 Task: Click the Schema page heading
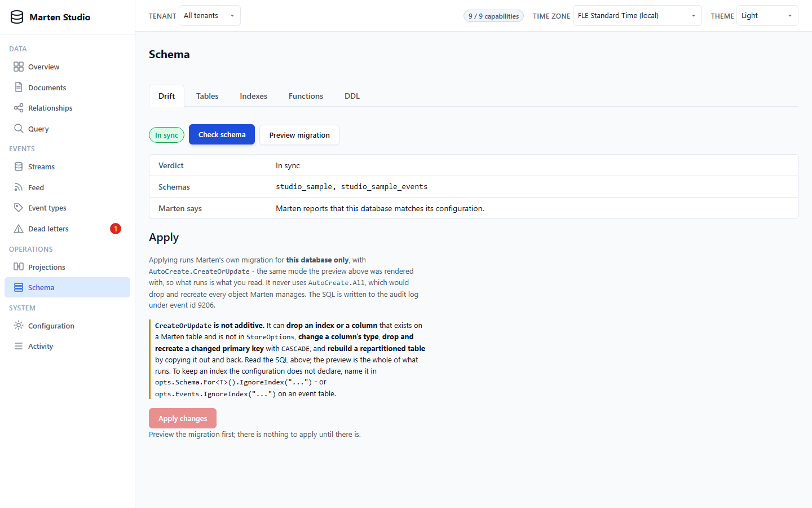coord(169,54)
